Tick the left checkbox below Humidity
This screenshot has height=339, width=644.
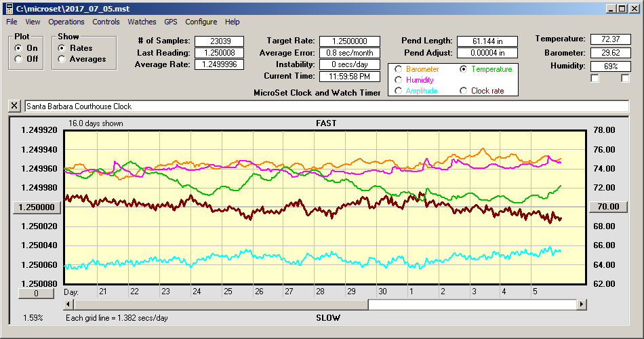pyautogui.click(x=595, y=79)
